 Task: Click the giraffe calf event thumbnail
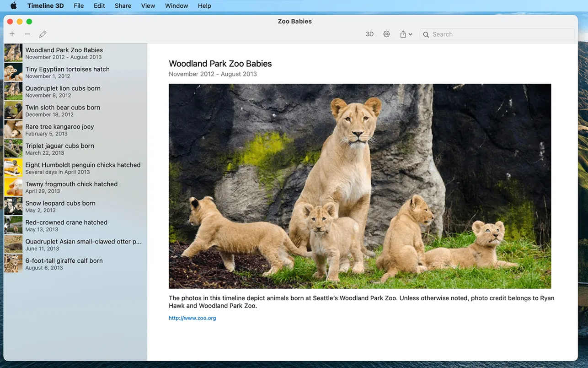pyautogui.click(x=13, y=263)
